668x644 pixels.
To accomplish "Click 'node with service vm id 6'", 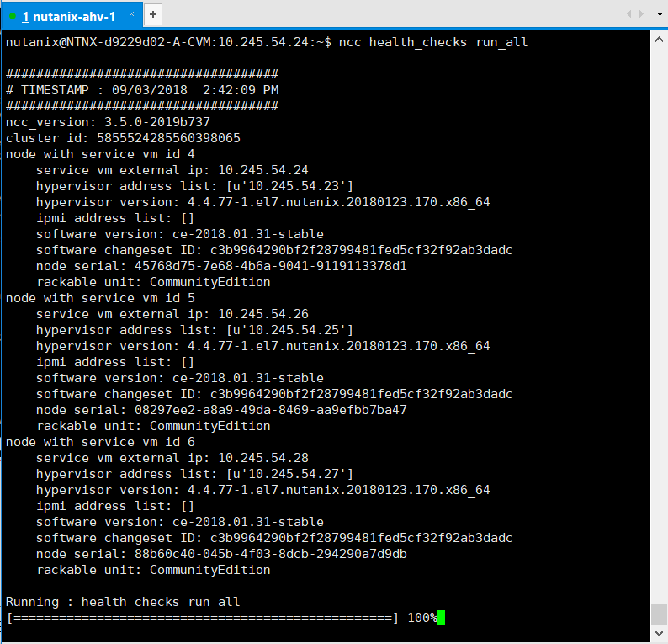I will (x=100, y=442).
